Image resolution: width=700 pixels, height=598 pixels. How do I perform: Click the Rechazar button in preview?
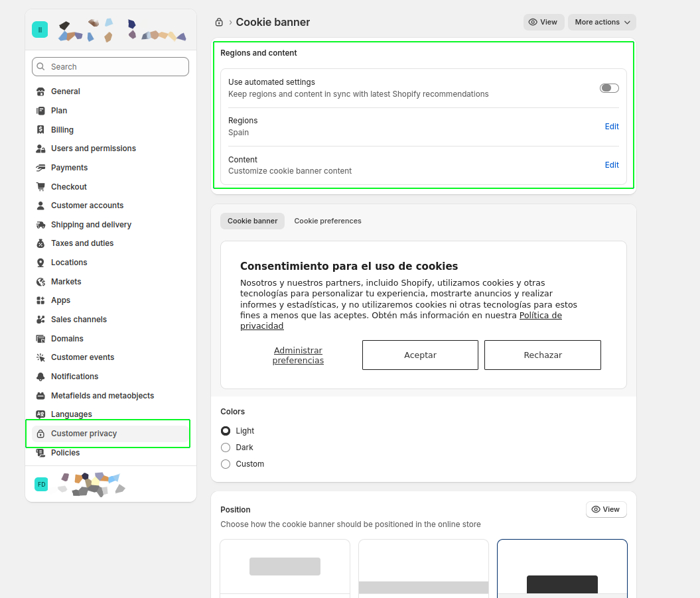[542, 355]
